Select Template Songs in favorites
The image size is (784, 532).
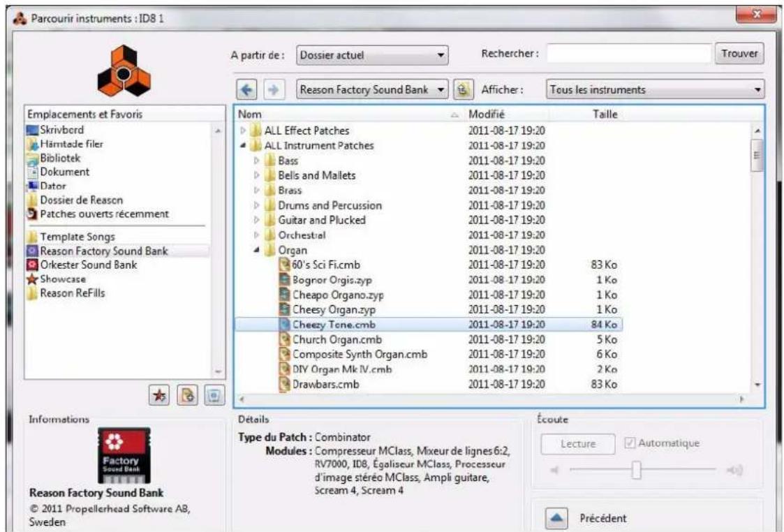click(71, 237)
